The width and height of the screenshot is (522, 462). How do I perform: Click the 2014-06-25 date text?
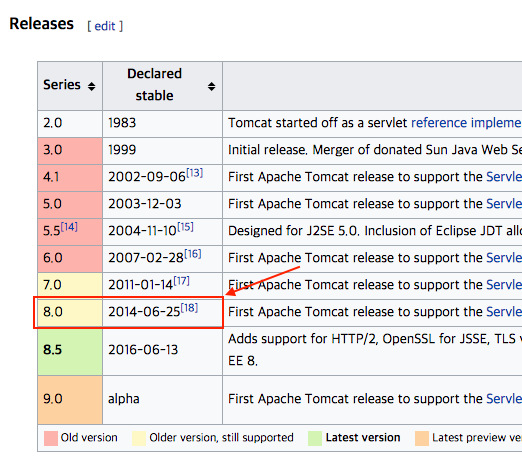[x=144, y=312]
